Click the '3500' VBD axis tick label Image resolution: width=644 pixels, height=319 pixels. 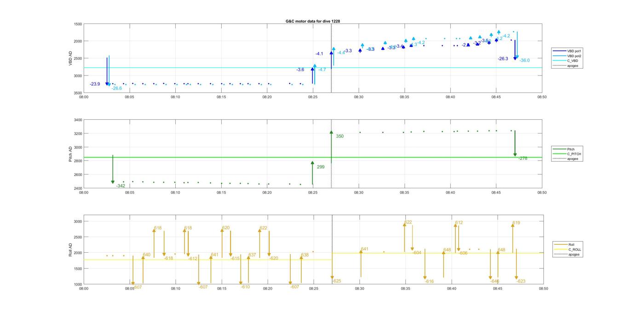[78, 93]
